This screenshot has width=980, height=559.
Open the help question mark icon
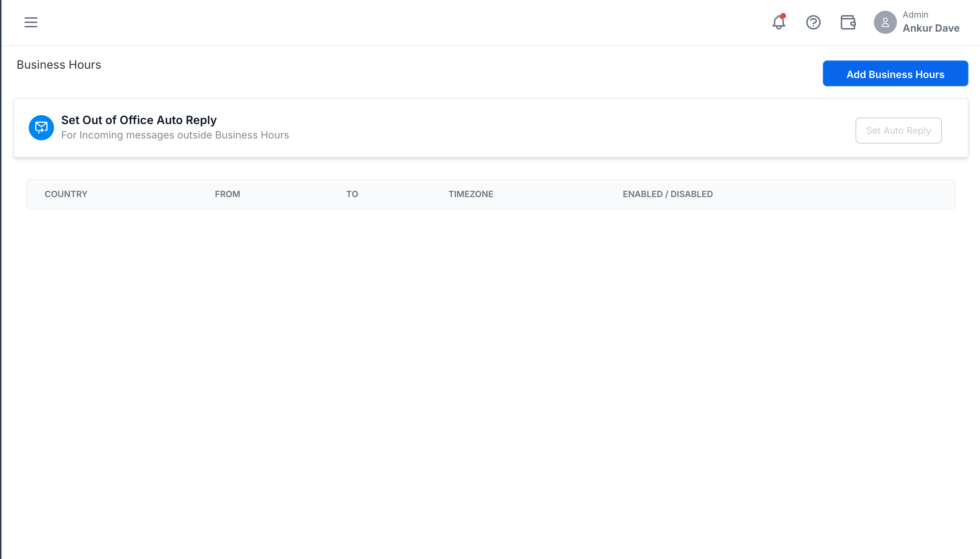coord(813,22)
